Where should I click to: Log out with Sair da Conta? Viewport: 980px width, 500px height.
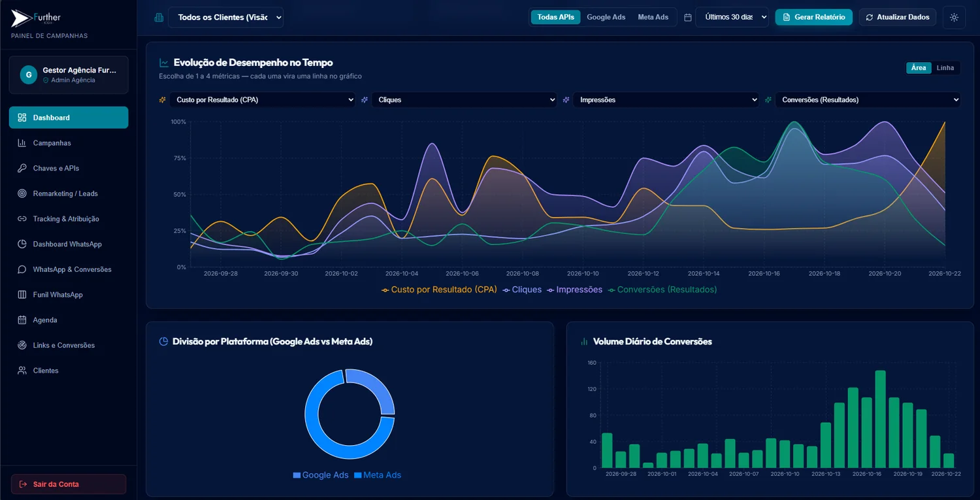[69, 484]
